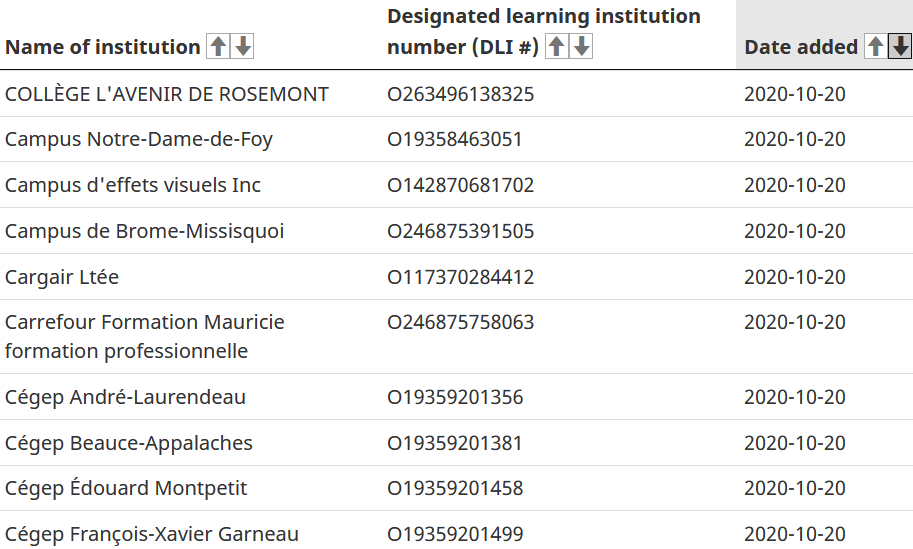913x549 pixels.
Task: Select Cégep Beauce-Appalaches name cell
Action: point(129,443)
